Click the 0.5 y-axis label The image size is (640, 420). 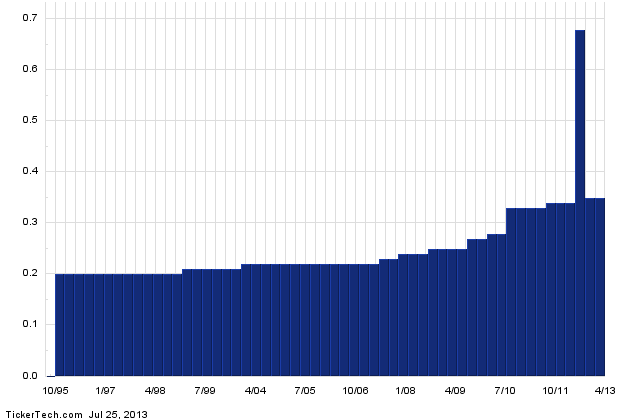click(30, 120)
